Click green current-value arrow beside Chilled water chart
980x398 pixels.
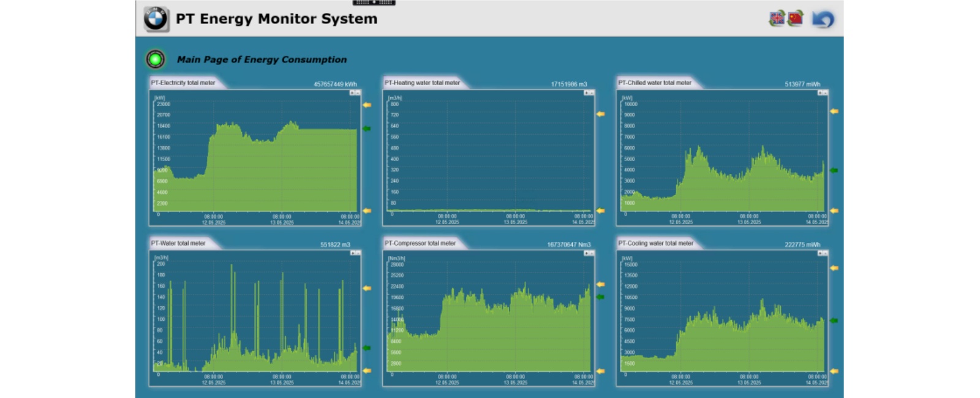pyautogui.click(x=834, y=170)
